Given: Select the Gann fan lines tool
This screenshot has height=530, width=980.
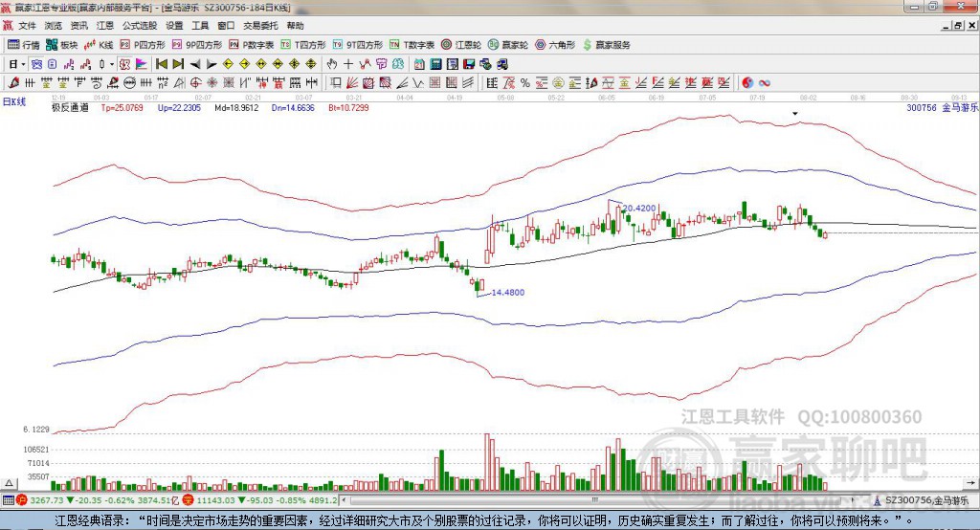Looking at the screenshot, I should tap(351, 82).
